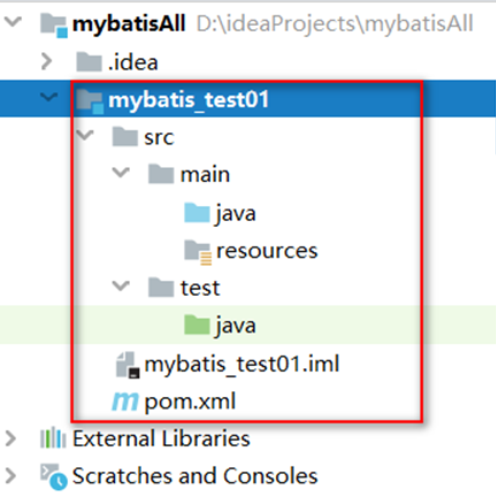Expand Scratches and Consoles node

pos(11,476)
